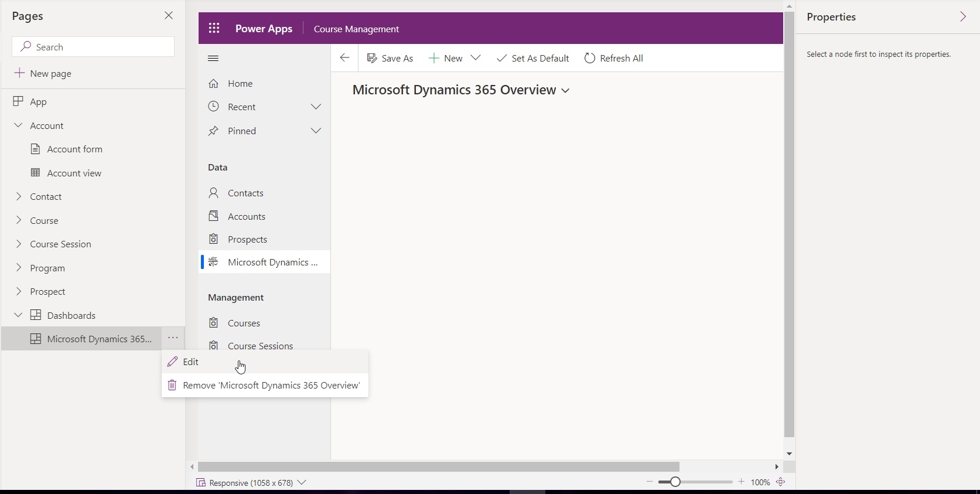The width and height of the screenshot is (980, 494).
Task: Open the Account view page
Action: pos(74,173)
